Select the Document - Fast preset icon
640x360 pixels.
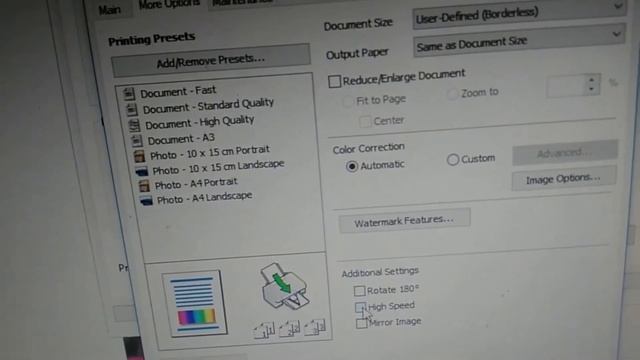(x=129, y=94)
